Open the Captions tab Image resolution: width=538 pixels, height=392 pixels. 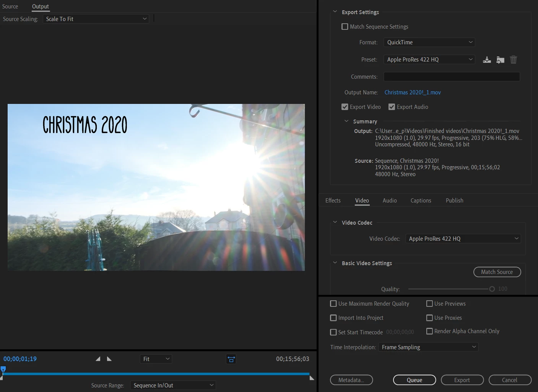pyautogui.click(x=421, y=201)
